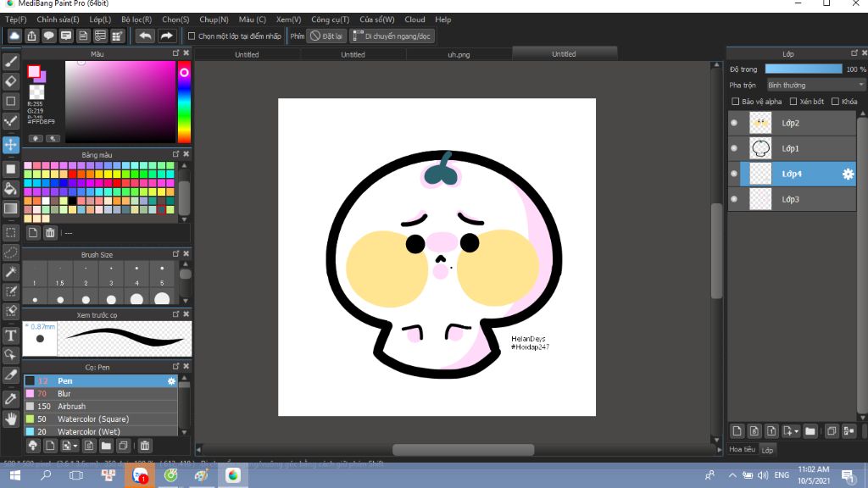Expand the add-brush dropdown in brush panel

pyautogui.click(x=70, y=446)
